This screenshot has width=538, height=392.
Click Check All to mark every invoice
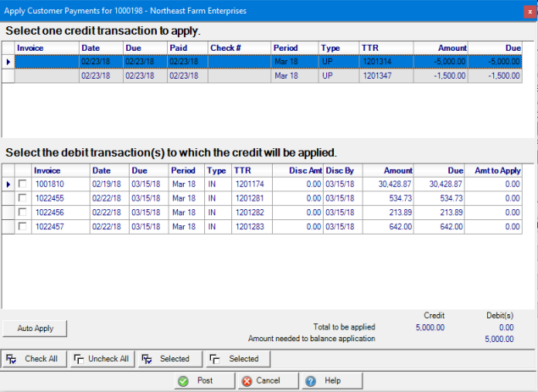pyautogui.click(x=34, y=359)
